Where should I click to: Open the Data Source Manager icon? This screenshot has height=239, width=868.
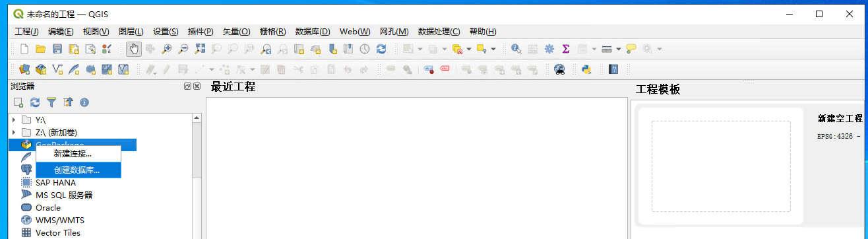point(24,69)
